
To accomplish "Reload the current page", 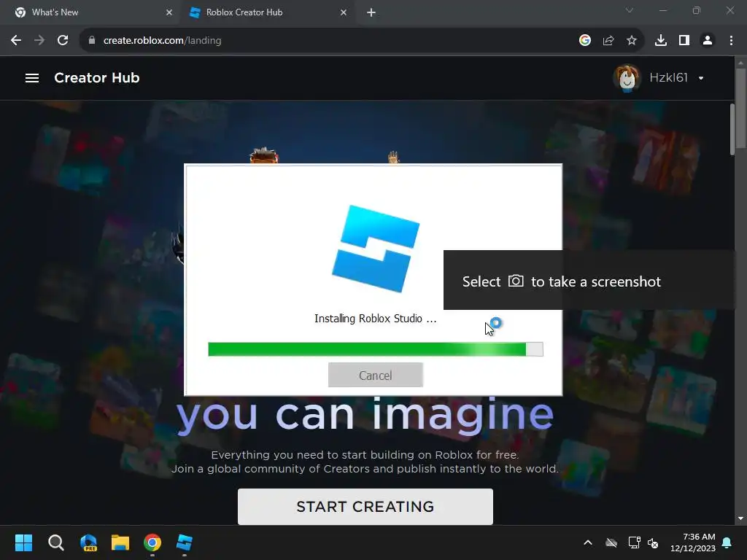I will (63, 41).
